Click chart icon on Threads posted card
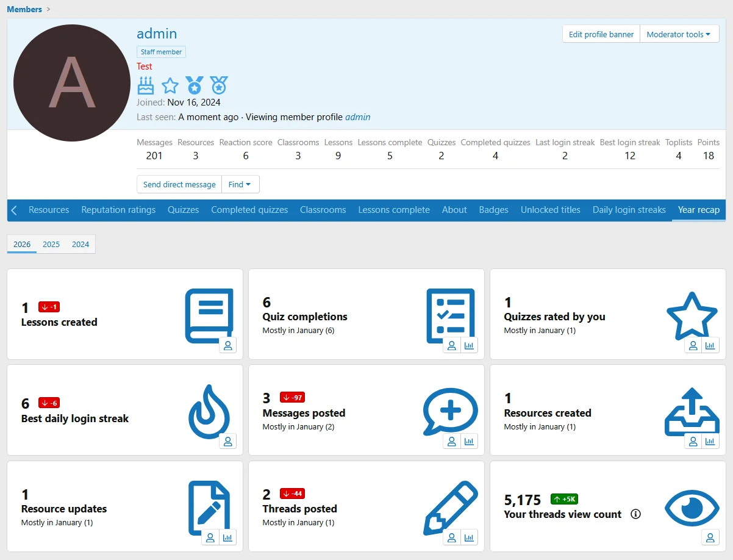The width and height of the screenshot is (733, 560). (469, 537)
